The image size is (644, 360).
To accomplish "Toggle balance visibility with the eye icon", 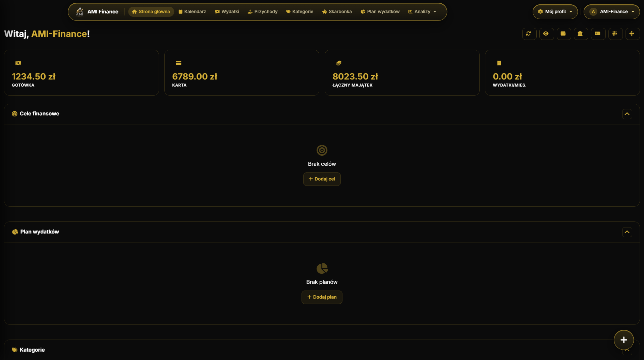I will coord(546,34).
